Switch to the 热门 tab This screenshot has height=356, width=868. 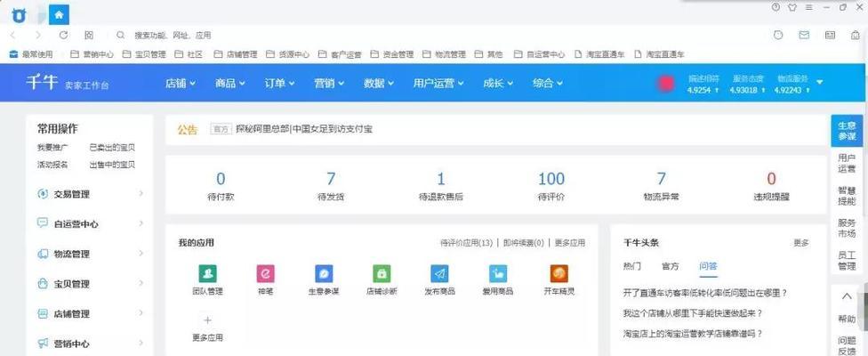632,266
